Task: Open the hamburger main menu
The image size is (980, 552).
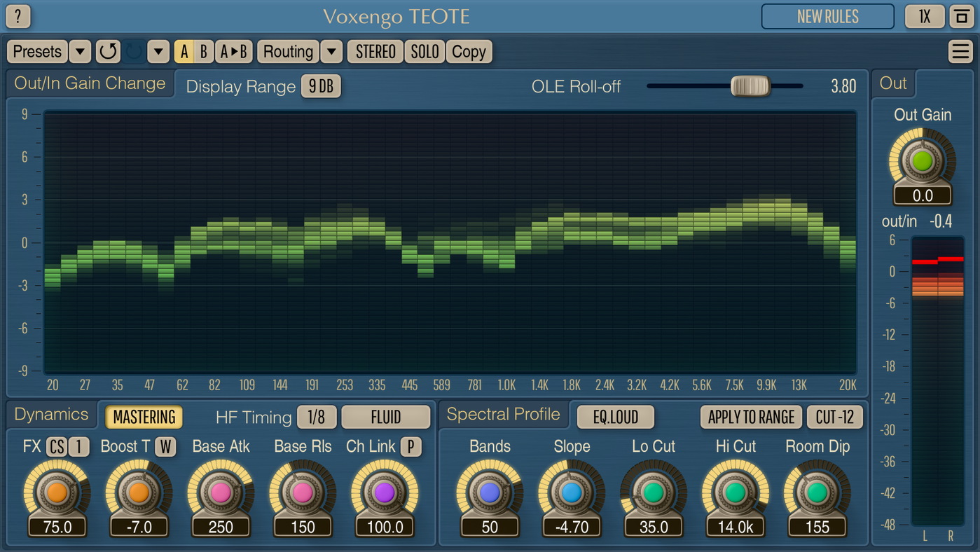Action: pyautogui.click(x=960, y=51)
